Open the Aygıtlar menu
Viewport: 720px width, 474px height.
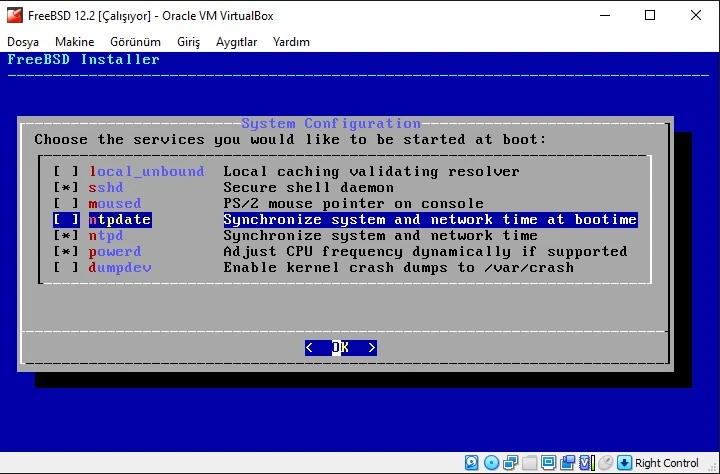click(236, 42)
